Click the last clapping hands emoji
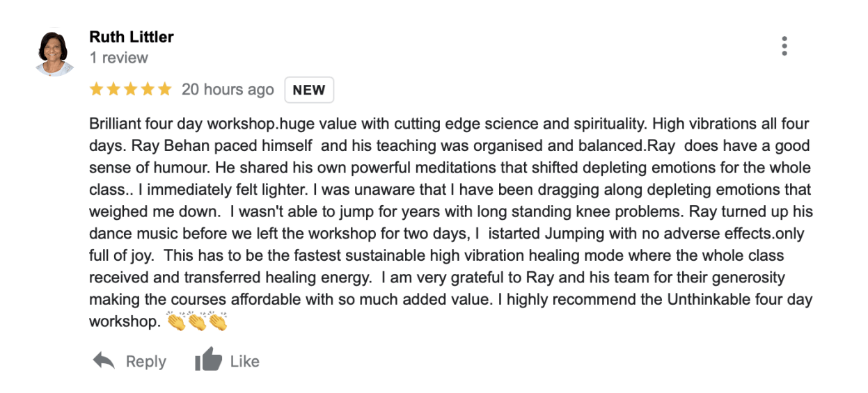Viewport: 868px width, 393px height. click(217, 322)
